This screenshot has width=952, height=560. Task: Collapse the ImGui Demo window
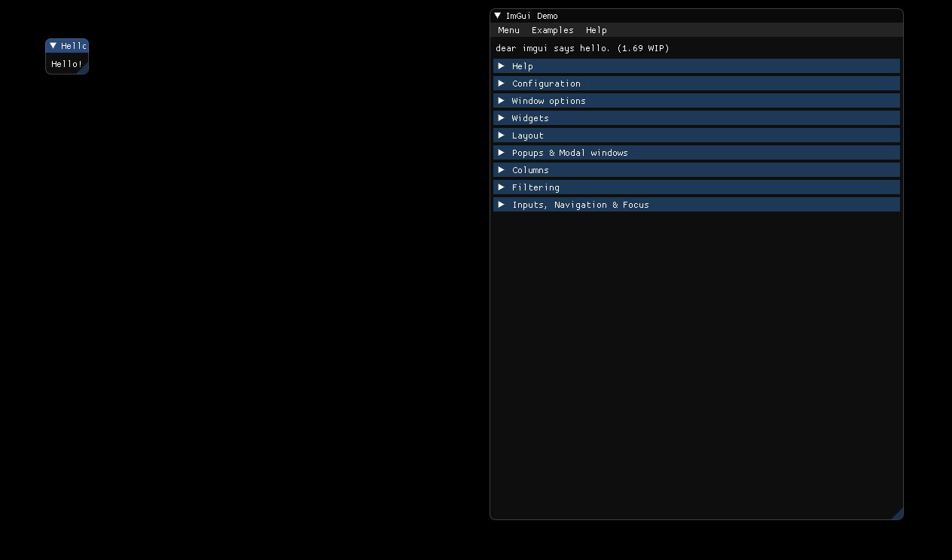(x=497, y=15)
